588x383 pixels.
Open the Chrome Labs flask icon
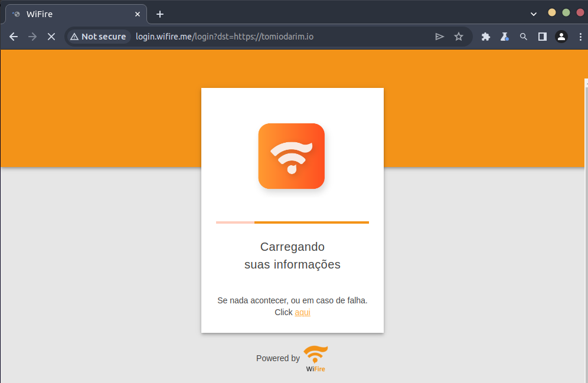505,37
